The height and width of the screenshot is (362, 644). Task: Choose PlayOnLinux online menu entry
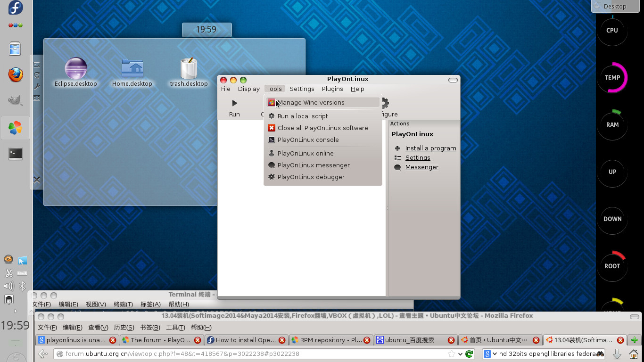point(323,153)
